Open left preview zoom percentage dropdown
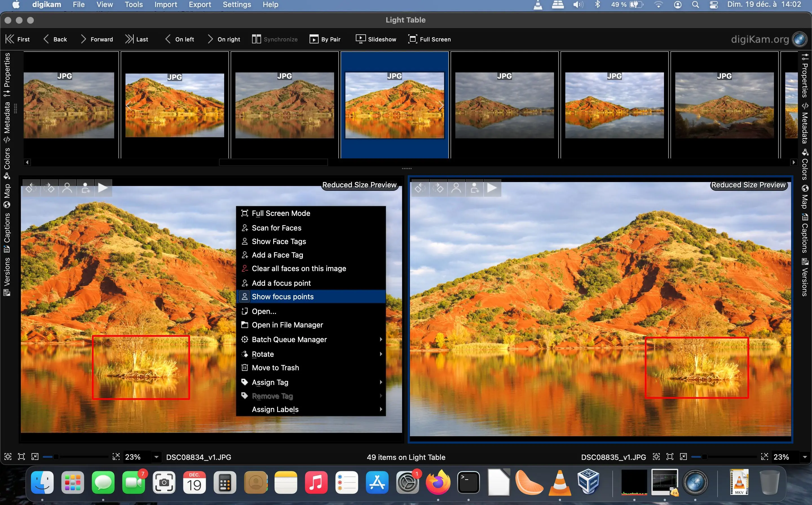Screen dimensions: 812x505 pos(157,457)
